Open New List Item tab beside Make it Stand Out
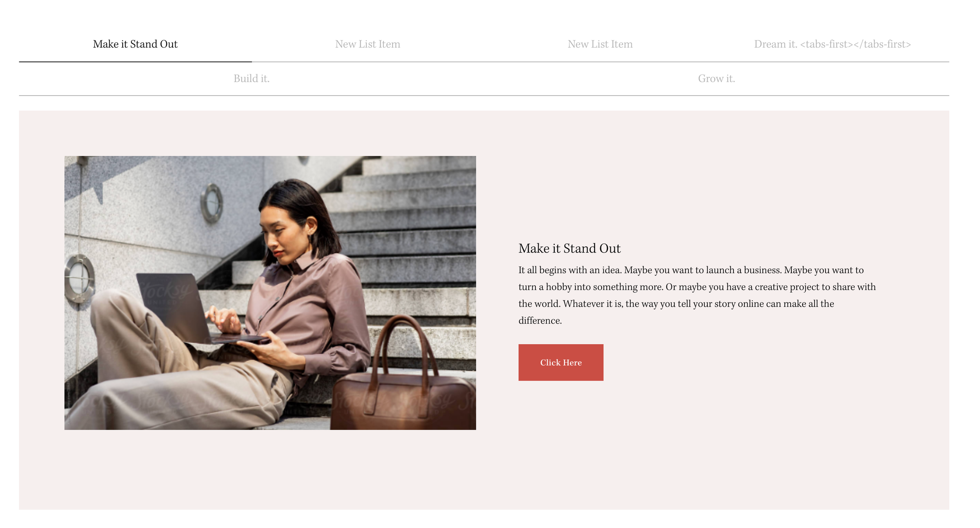 pyautogui.click(x=368, y=44)
